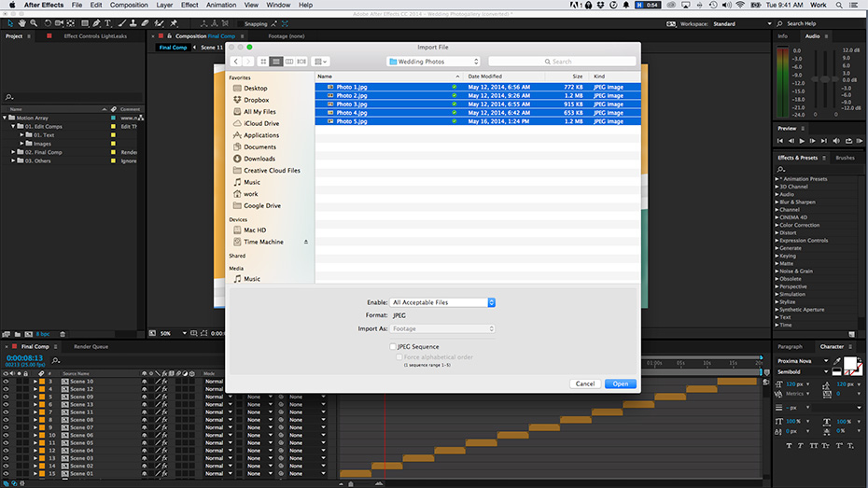The width and height of the screenshot is (868, 488).
Task: Open the Enable All Acceptable Files dropdown
Action: point(443,302)
